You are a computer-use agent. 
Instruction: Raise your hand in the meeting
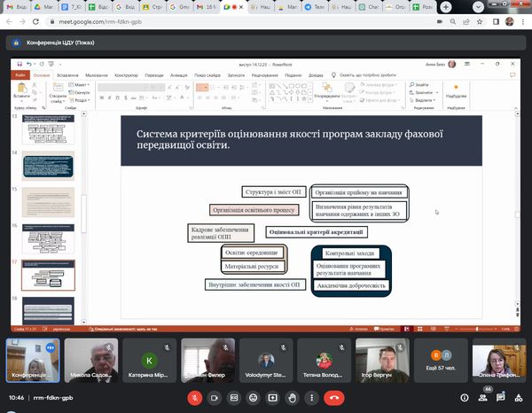click(294, 398)
